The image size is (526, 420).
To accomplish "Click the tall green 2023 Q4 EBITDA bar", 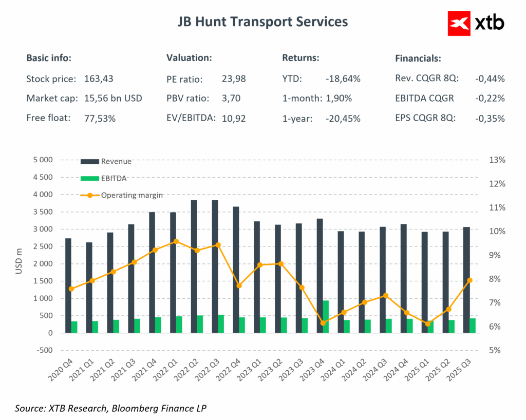I will 326,316.
